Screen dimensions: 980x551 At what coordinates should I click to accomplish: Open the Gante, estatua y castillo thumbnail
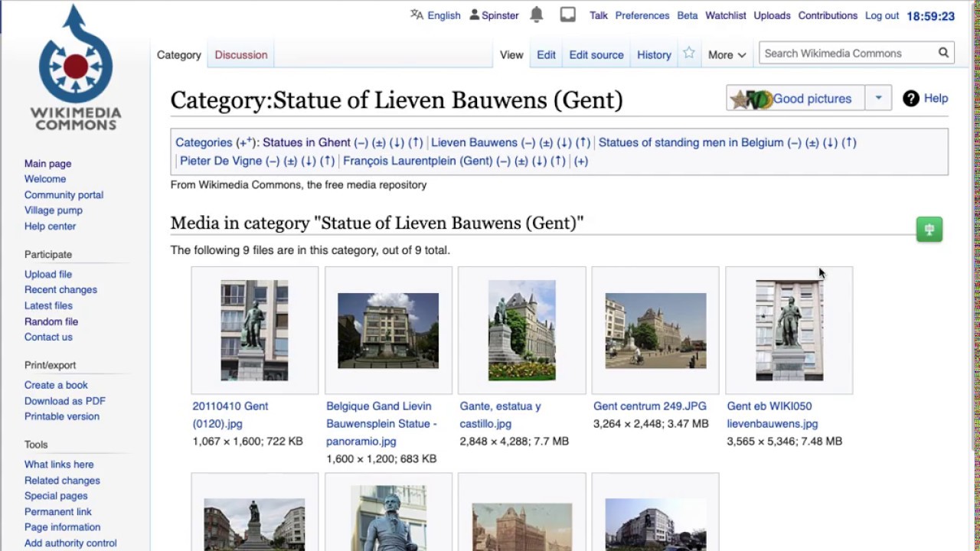(x=522, y=331)
